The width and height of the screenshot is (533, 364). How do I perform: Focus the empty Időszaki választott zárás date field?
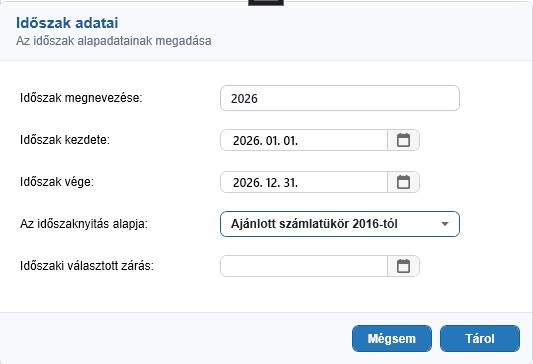point(304,266)
